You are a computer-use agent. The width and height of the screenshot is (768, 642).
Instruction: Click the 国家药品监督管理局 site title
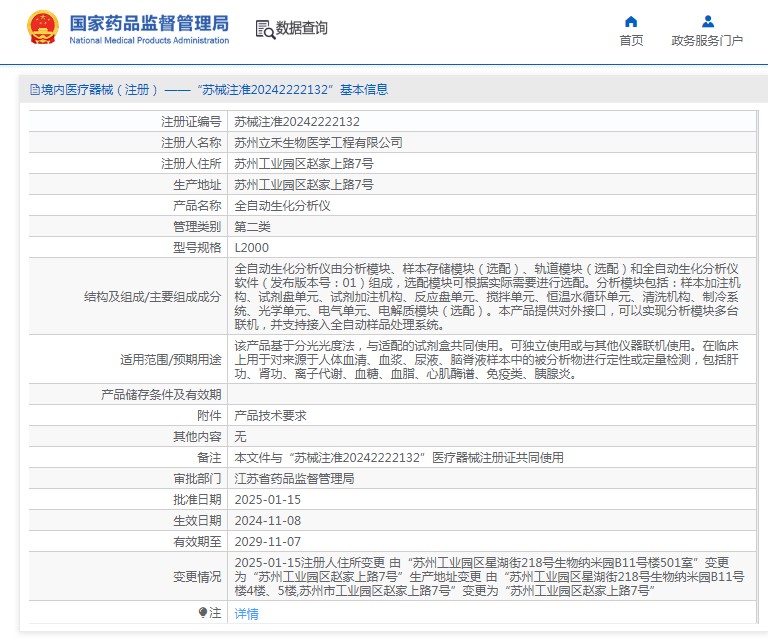[x=149, y=22]
